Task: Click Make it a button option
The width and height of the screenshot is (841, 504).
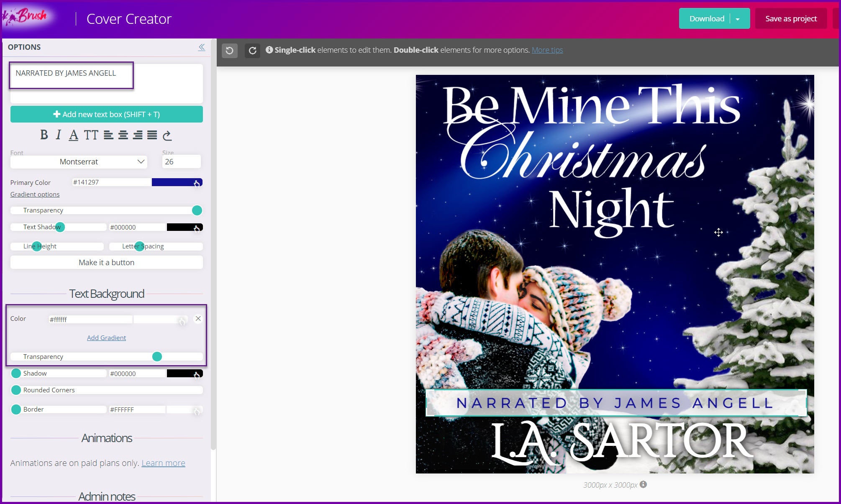Action: pos(106,263)
